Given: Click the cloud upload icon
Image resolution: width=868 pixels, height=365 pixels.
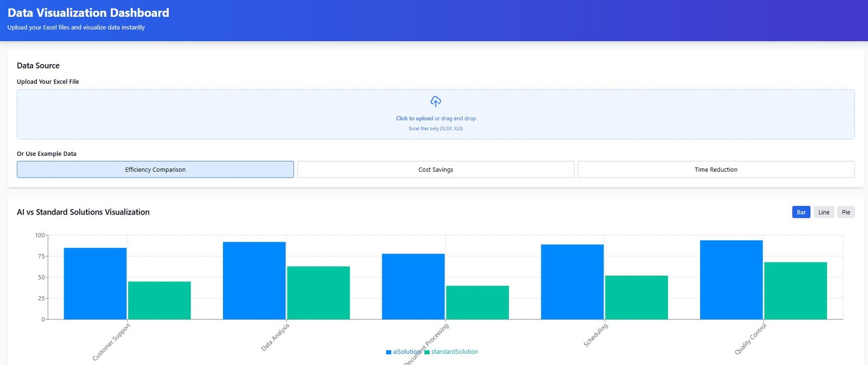Looking at the screenshot, I should (436, 102).
